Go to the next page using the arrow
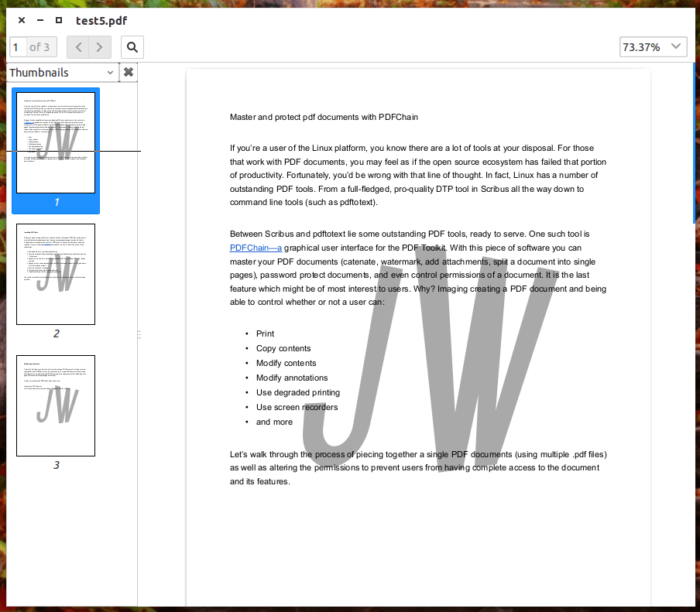Screen dimensions: 700x612 pyautogui.click(x=99, y=46)
